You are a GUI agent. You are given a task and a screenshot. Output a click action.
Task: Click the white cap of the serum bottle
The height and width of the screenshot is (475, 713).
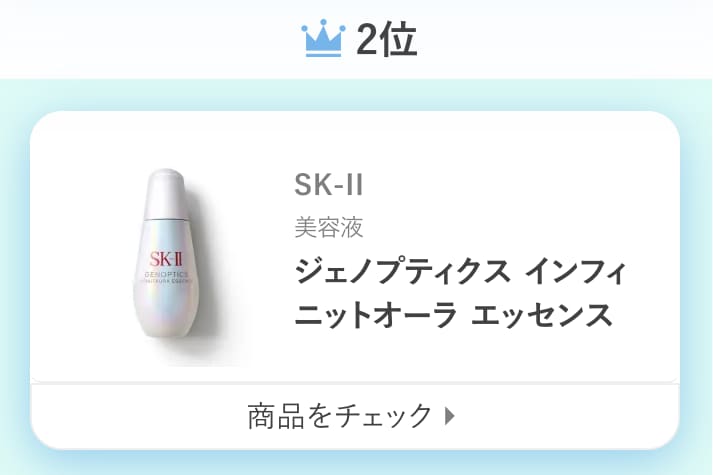tap(166, 193)
